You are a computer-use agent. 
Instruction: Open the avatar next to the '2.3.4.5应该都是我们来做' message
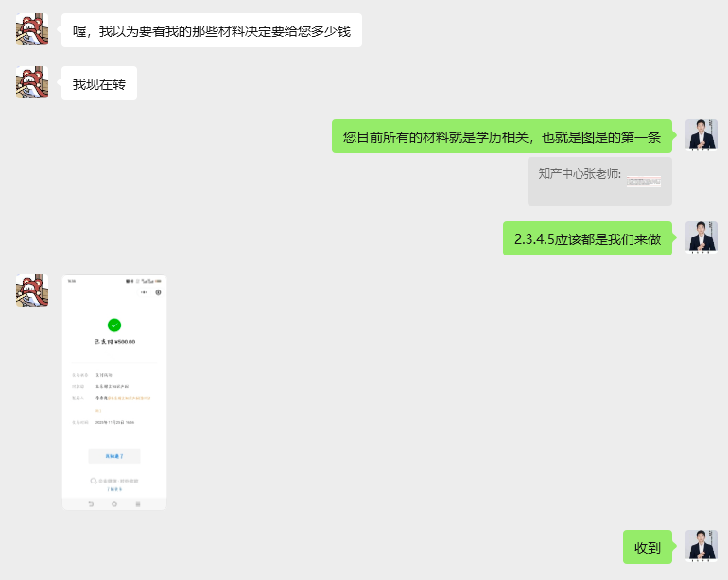point(701,237)
